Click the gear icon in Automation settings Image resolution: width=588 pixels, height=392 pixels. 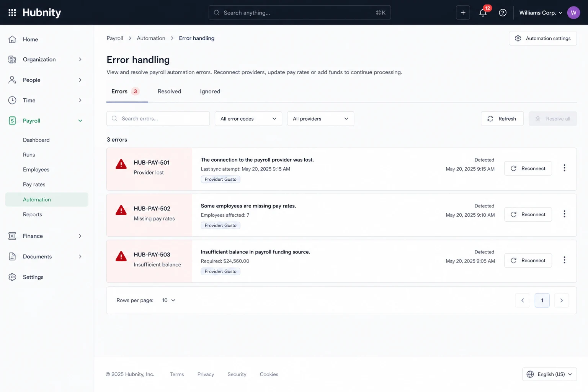(518, 38)
